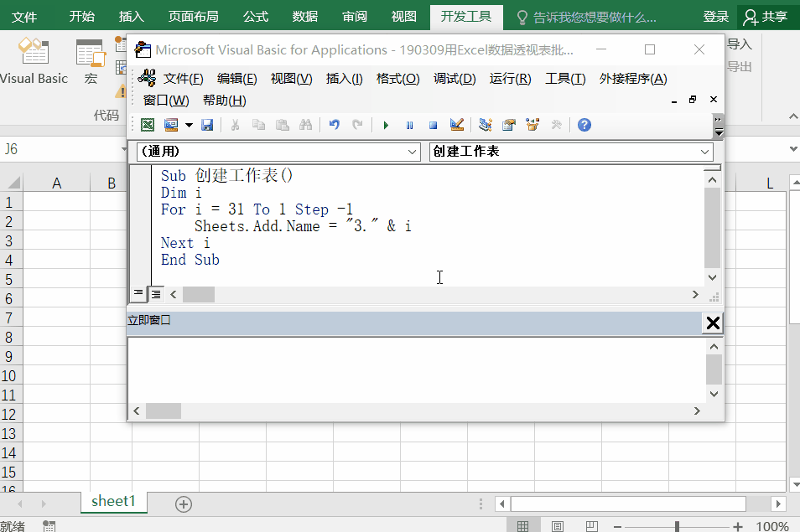Click the Redo arrow icon
800x532 pixels.
(x=358, y=125)
